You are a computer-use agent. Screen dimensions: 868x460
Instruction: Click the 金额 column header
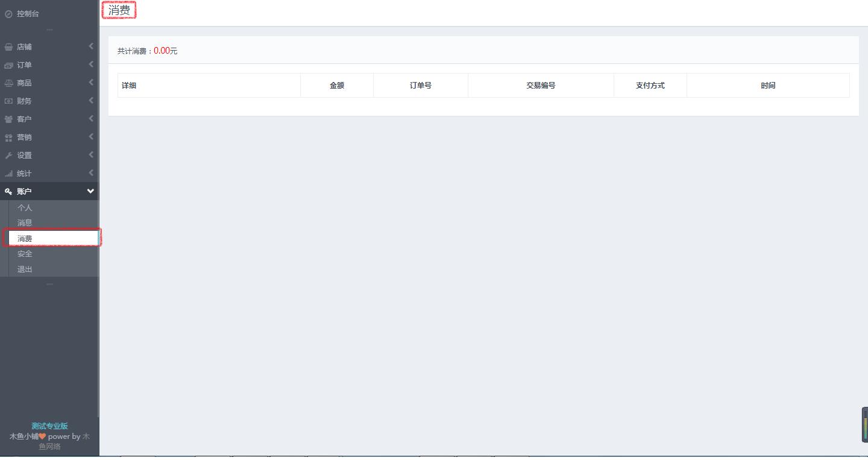point(336,86)
